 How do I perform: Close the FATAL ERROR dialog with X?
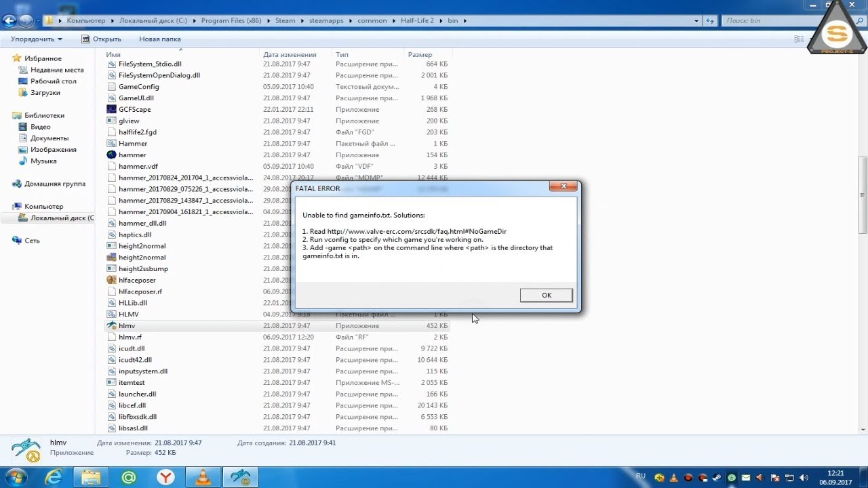coord(564,187)
